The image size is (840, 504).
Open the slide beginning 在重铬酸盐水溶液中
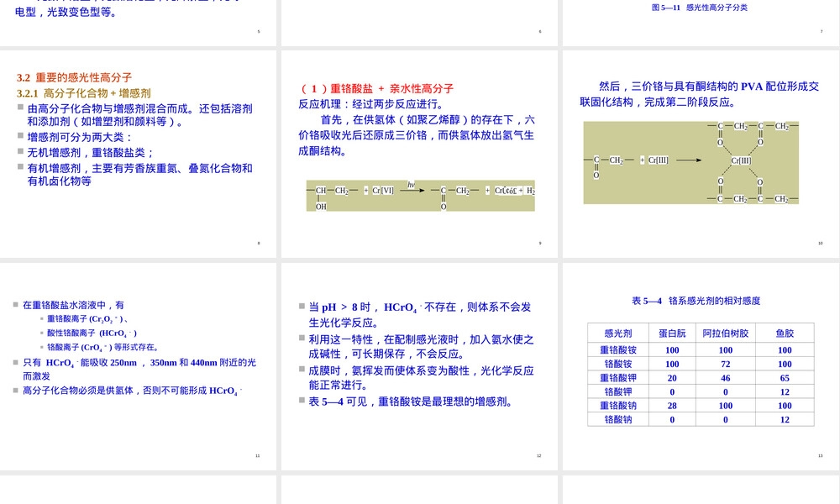139,366
